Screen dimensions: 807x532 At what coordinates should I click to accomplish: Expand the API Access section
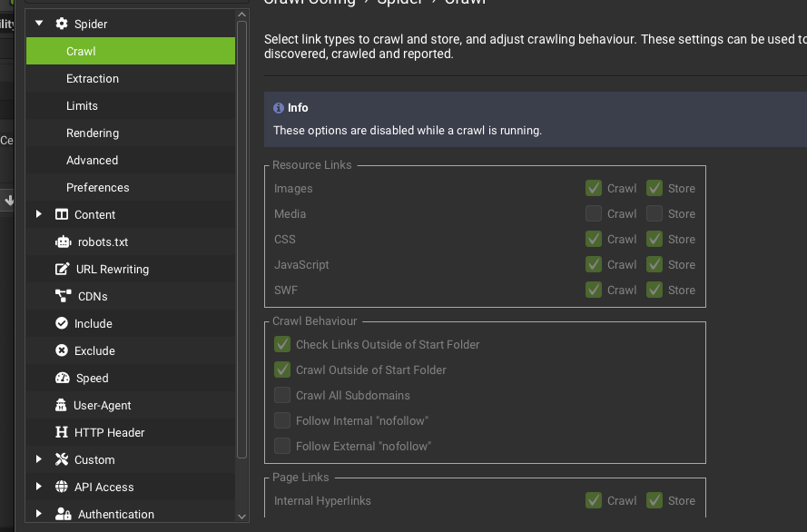click(38, 488)
